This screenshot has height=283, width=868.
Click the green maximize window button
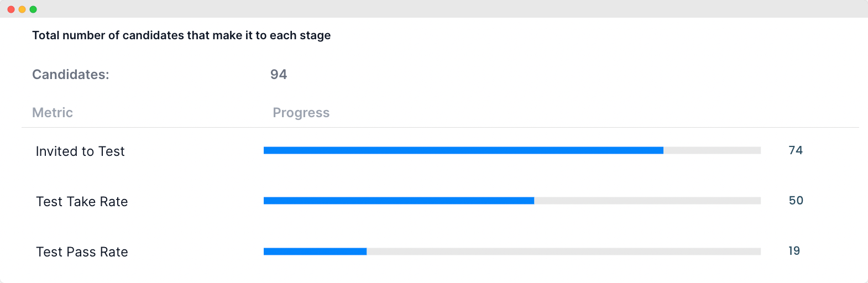[33, 9]
